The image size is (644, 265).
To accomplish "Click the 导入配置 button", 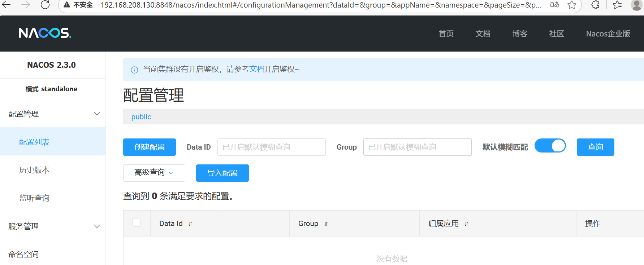I will [x=222, y=173].
